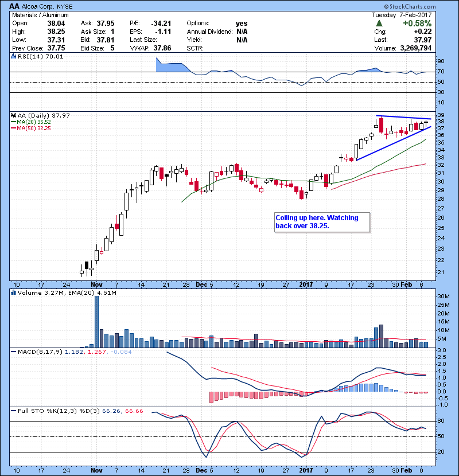Viewport: 459px width, 476px height.
Task: Click the 3.0 MACD axis label
Action: (442, 350)
